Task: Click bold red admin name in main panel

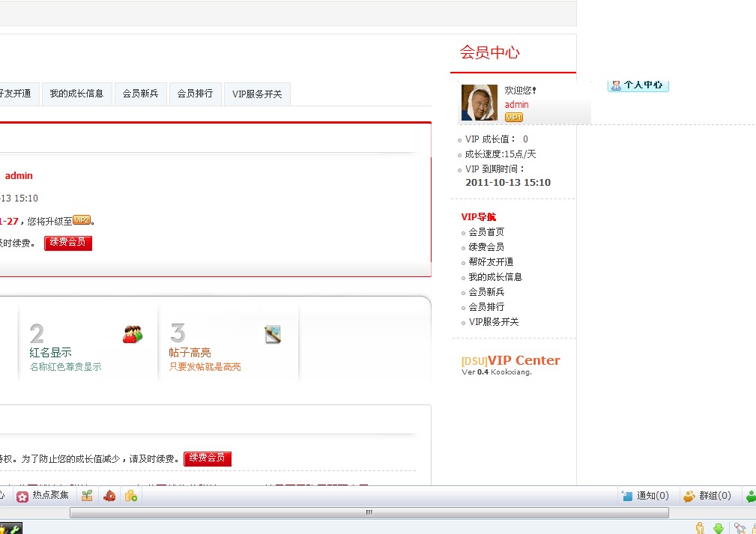Action: pyautogui.click(x=19, y=176)
